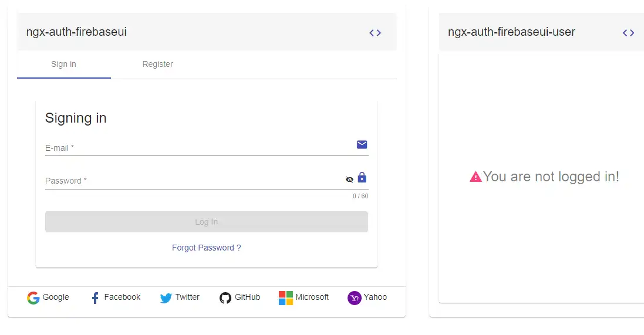Click the Yahoo provider icon
The height and width of the screenshot is (335, 644).
(354, 298)
